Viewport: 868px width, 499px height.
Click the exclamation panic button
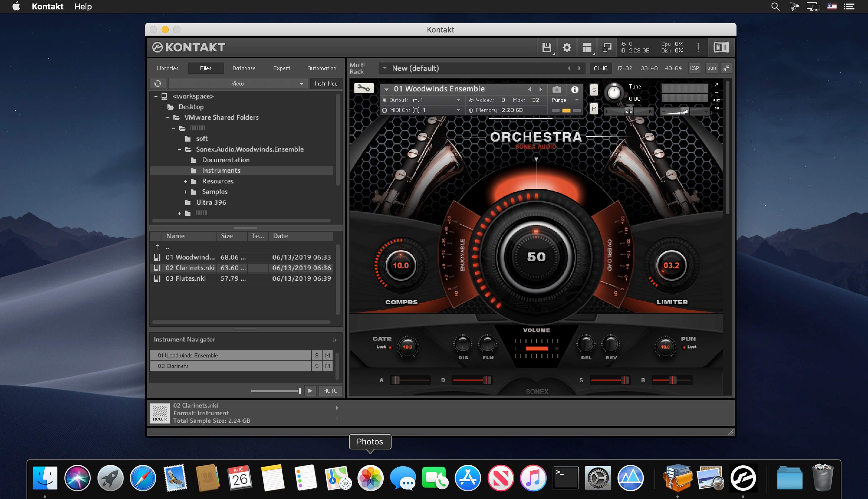698,47
